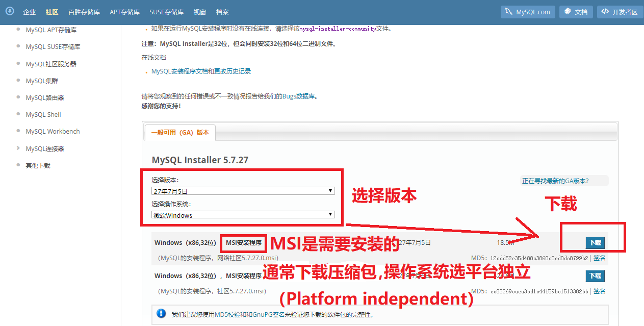Click the blue info icon near MD5 notice
The image size is (644, 326).
point(162,314)
